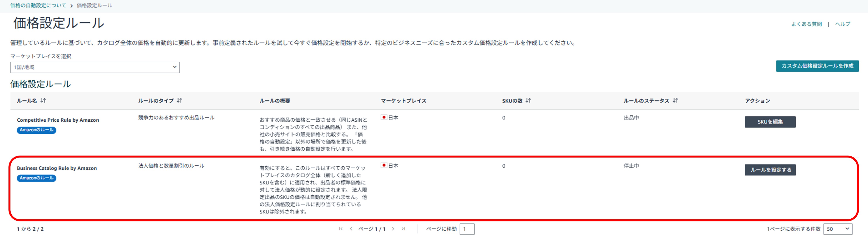The height and width of the screenshot is (243, 868).
Task: Click Competitive Price Rule by Amazon name
Action: pos(58,120)
